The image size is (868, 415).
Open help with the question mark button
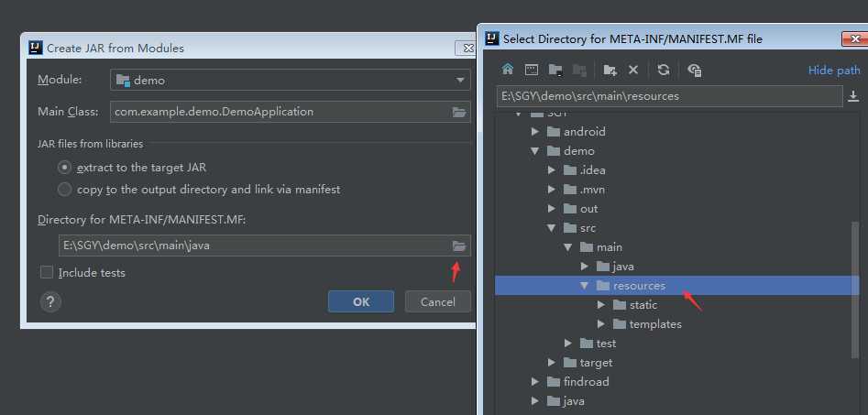pos(50,302)
